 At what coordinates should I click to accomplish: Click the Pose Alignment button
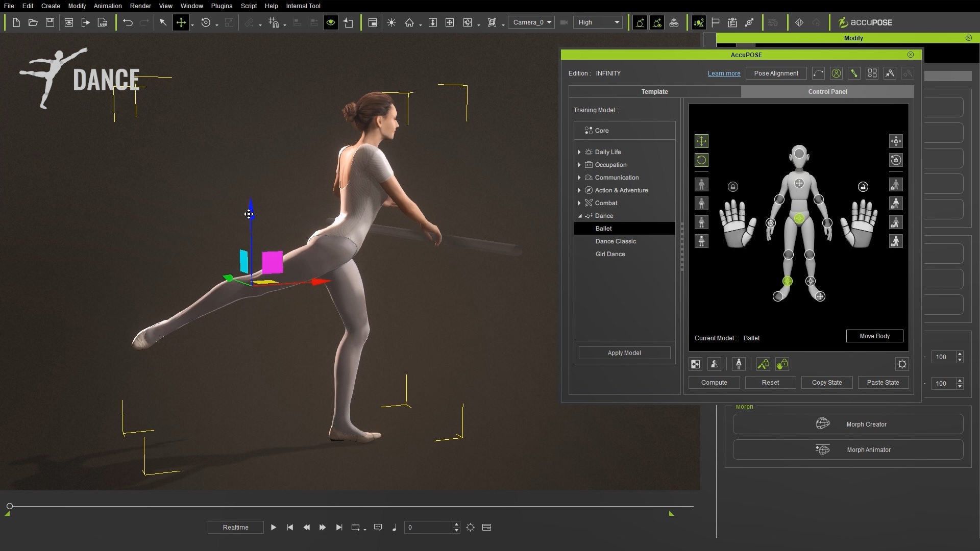[776, 73]
